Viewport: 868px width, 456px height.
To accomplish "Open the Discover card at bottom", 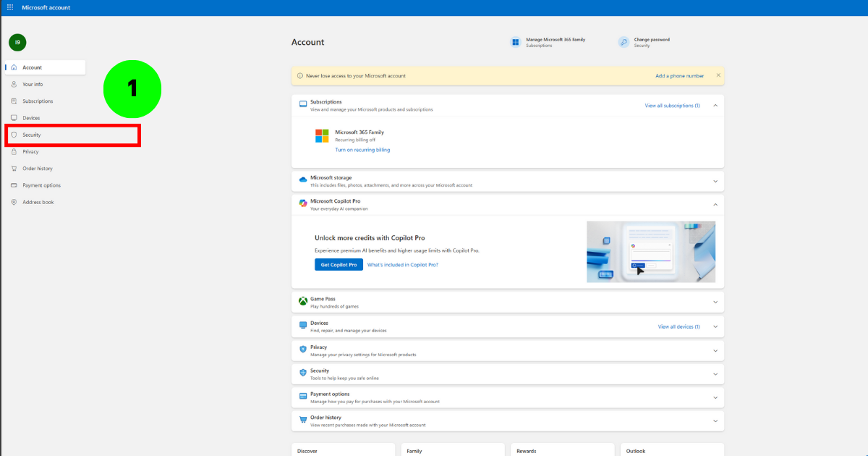I will coord(343,449).
